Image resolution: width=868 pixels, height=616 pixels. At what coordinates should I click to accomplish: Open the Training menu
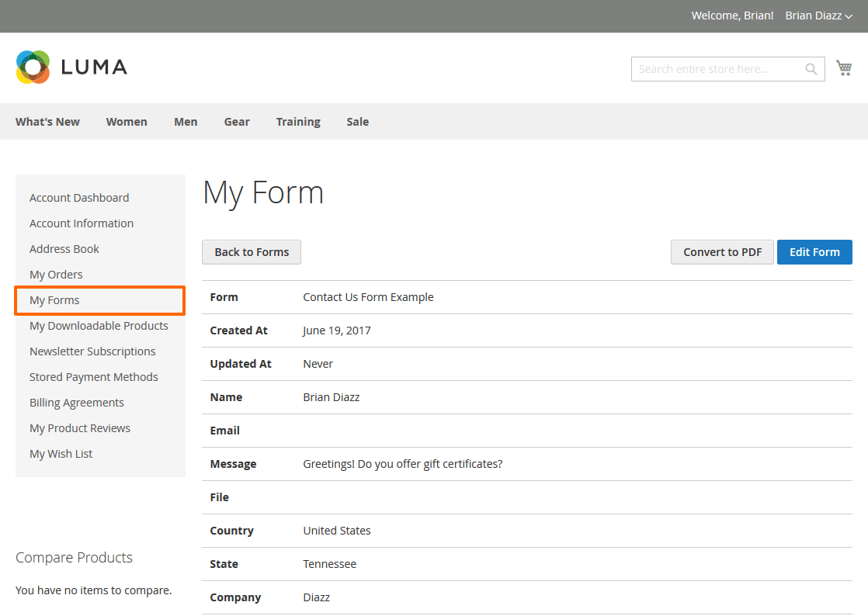click(298, 122)
